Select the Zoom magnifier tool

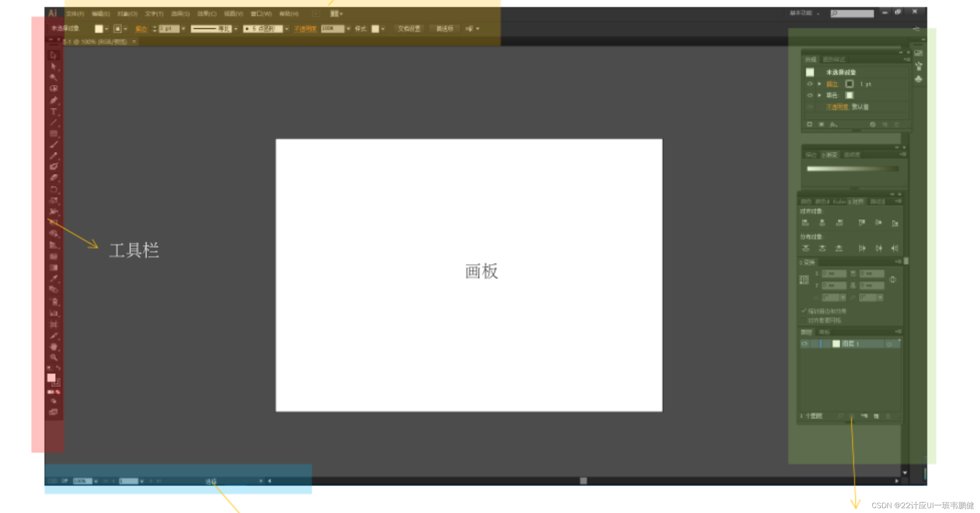[53, 357]
